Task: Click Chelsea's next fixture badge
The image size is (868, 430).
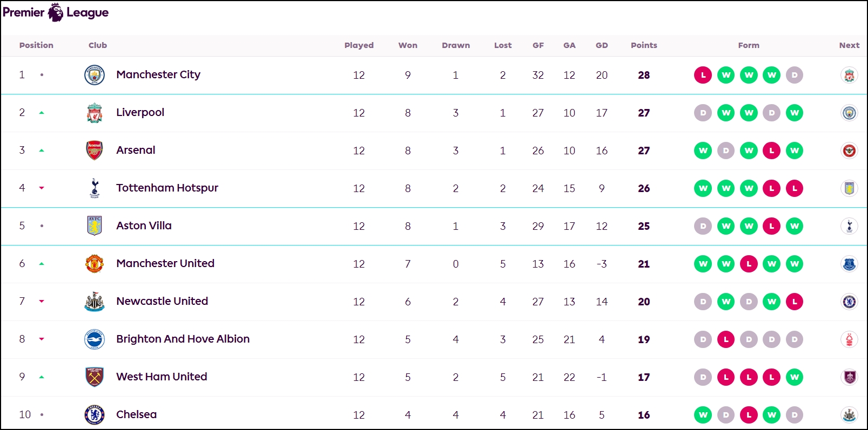Action: tap(849, 414)
